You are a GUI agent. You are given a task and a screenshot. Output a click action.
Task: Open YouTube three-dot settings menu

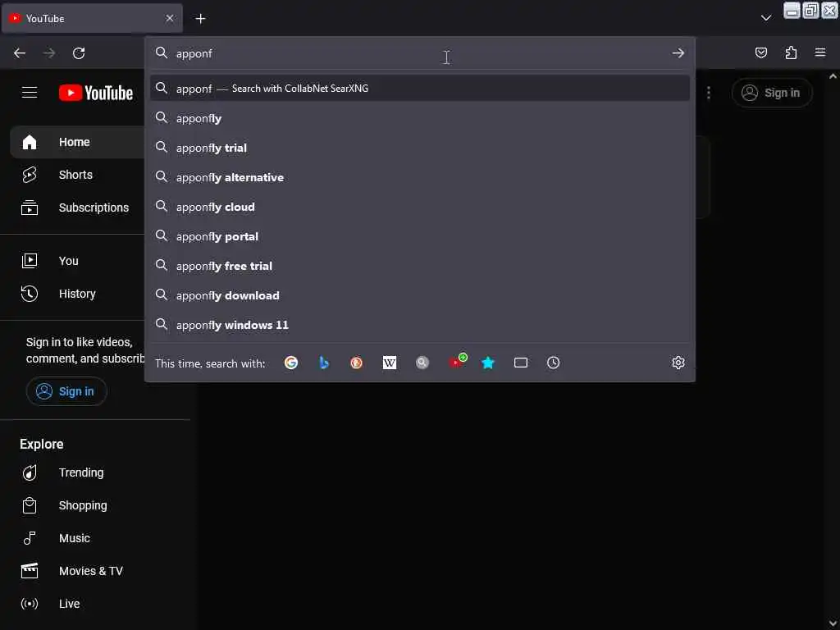pyautogui.click(x=709, y=93)
